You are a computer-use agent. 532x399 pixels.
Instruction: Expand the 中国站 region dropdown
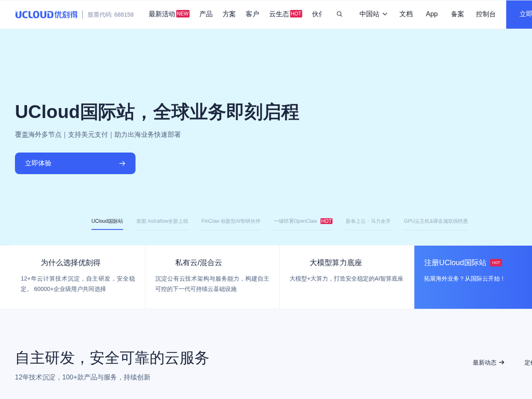pyautogui.click(x=373, y=14)
